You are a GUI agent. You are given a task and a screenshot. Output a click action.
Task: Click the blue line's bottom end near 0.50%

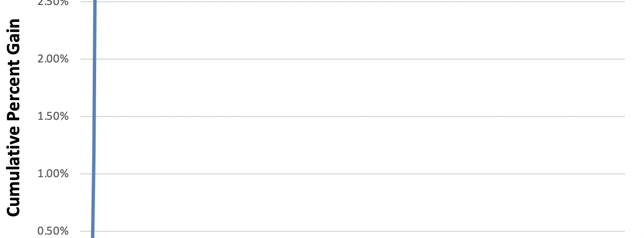[x=92, y=234]
